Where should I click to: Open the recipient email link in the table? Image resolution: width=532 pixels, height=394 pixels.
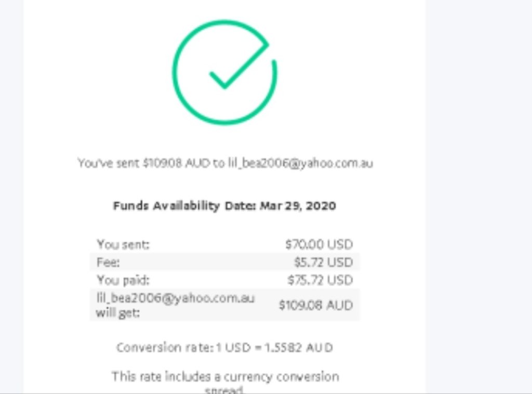[175, 298]
